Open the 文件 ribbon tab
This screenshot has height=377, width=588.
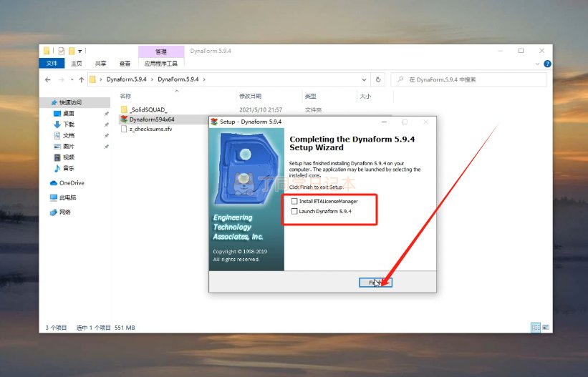pos(52,64)
